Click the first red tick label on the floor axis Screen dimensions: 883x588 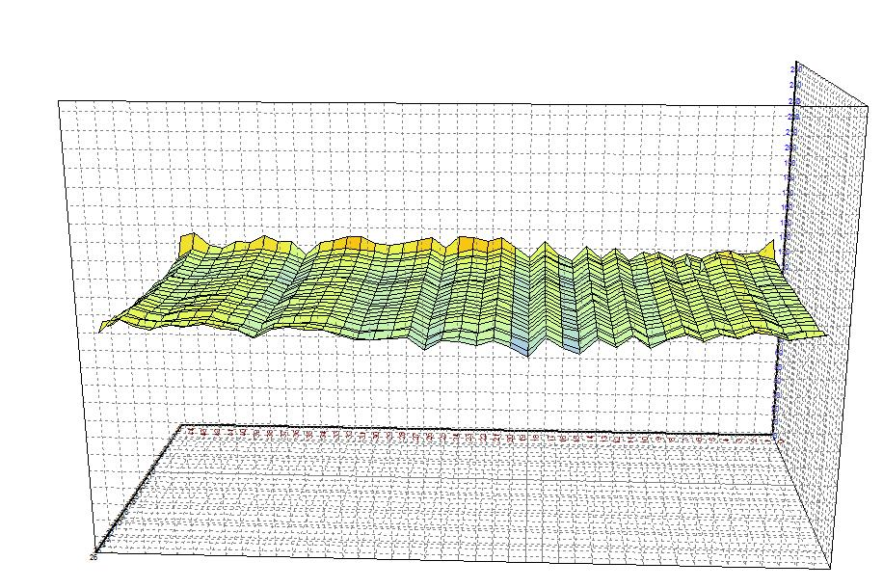[192, 431]
